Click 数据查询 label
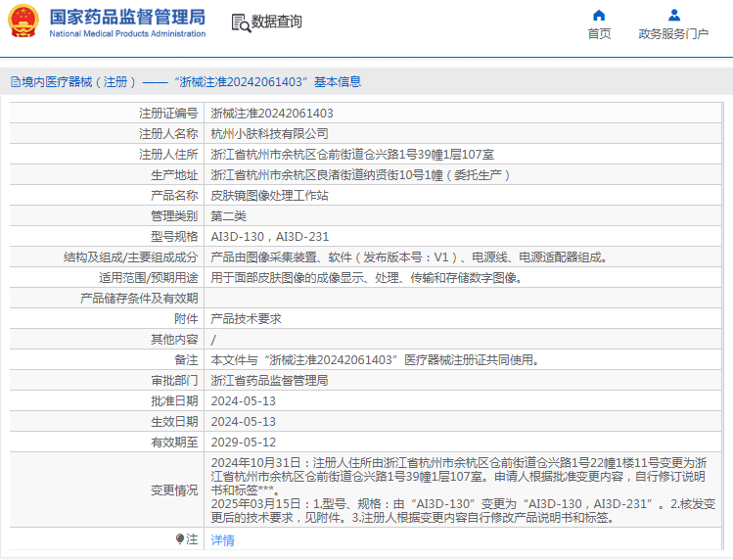The image size is (733, 560). (276, 22)
